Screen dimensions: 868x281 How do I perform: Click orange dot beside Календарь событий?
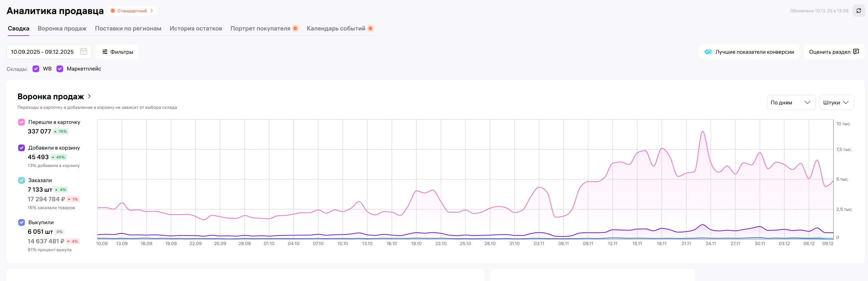coord(370,28)
